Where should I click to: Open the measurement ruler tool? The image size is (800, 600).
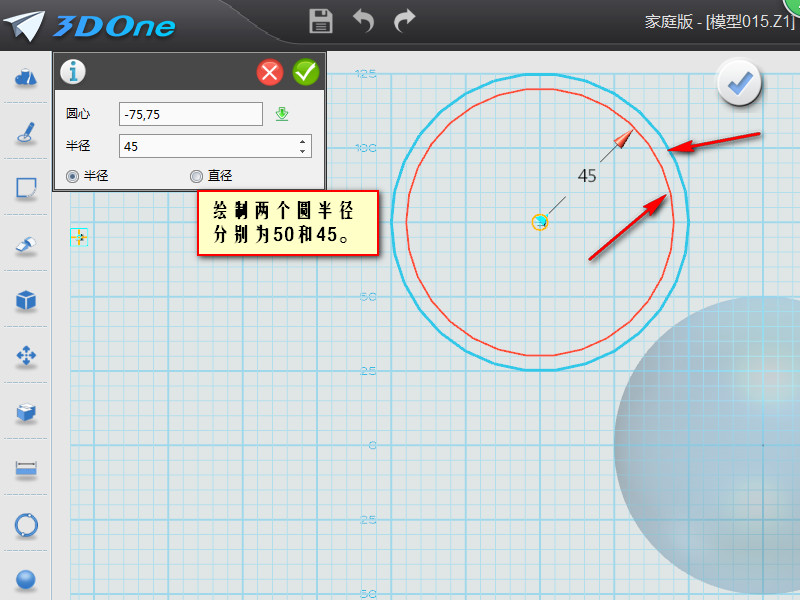pos(25,469)
